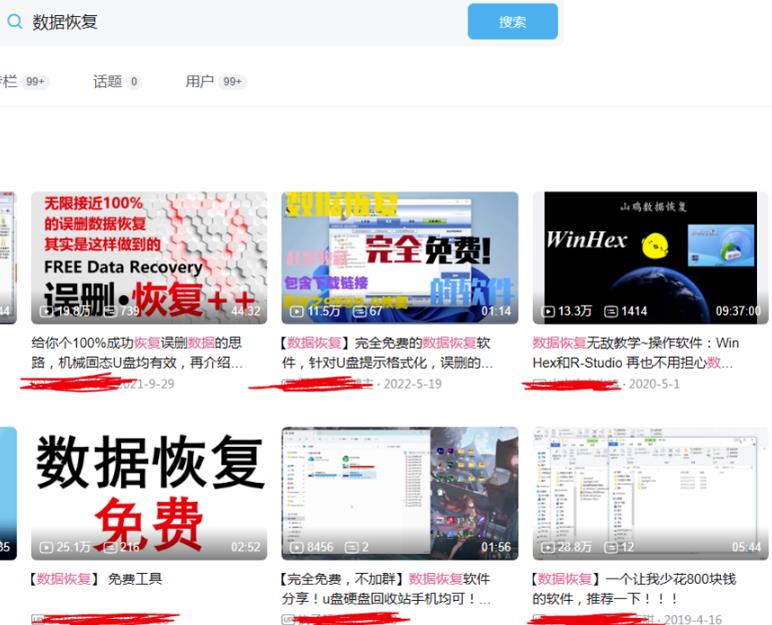Click the play count icon beside 8456
Image resolution: width=772 pixels, height=625 pixels.
[x=298, y=547]
